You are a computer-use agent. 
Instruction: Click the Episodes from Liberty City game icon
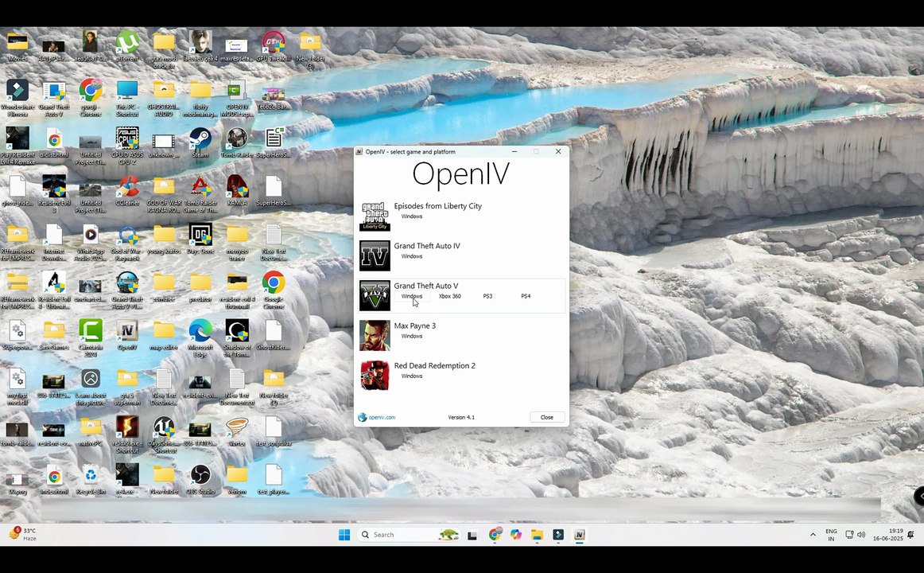(x=375, y=216)
